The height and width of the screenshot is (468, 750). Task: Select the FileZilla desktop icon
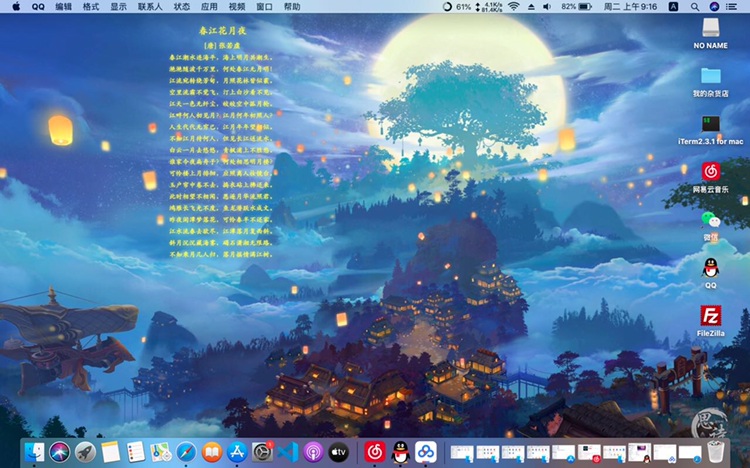coord(710,316)
